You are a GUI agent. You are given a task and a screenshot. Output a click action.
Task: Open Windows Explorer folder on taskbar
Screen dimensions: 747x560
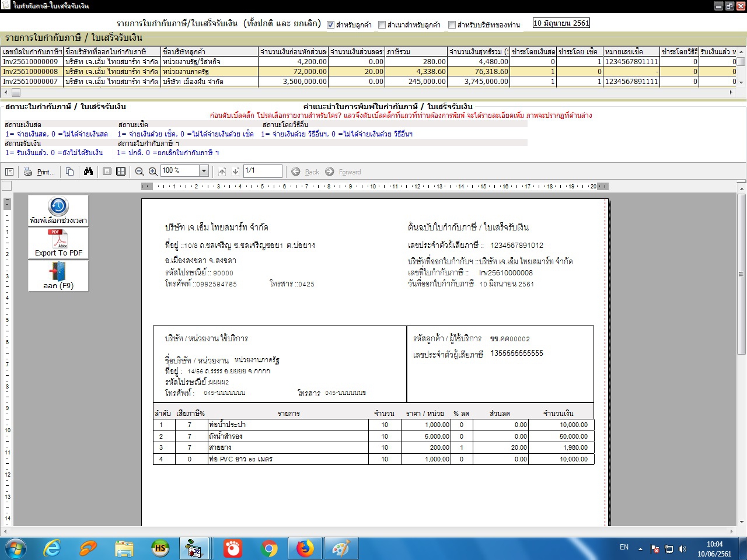[x=124, y=548]
